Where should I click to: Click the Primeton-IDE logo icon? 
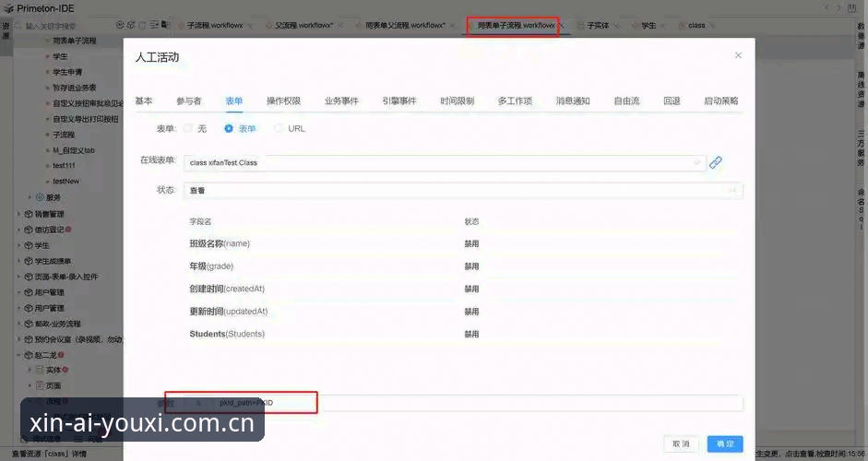(8, 8)
